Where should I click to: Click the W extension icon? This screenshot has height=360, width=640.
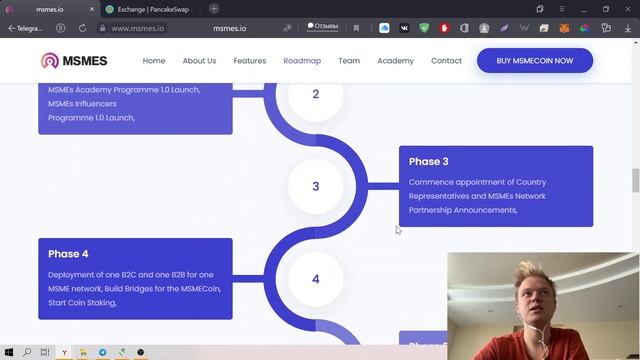524,28
